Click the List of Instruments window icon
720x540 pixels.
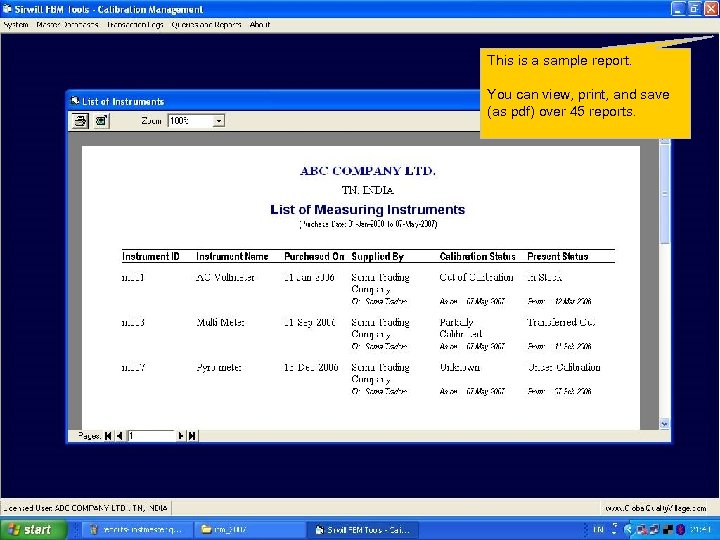coord(75,101)
